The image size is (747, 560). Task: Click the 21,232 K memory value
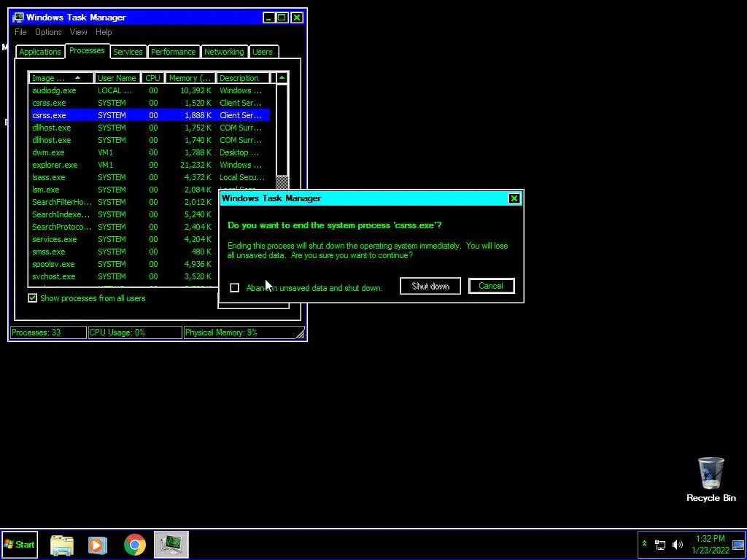[x=196, y=165]
